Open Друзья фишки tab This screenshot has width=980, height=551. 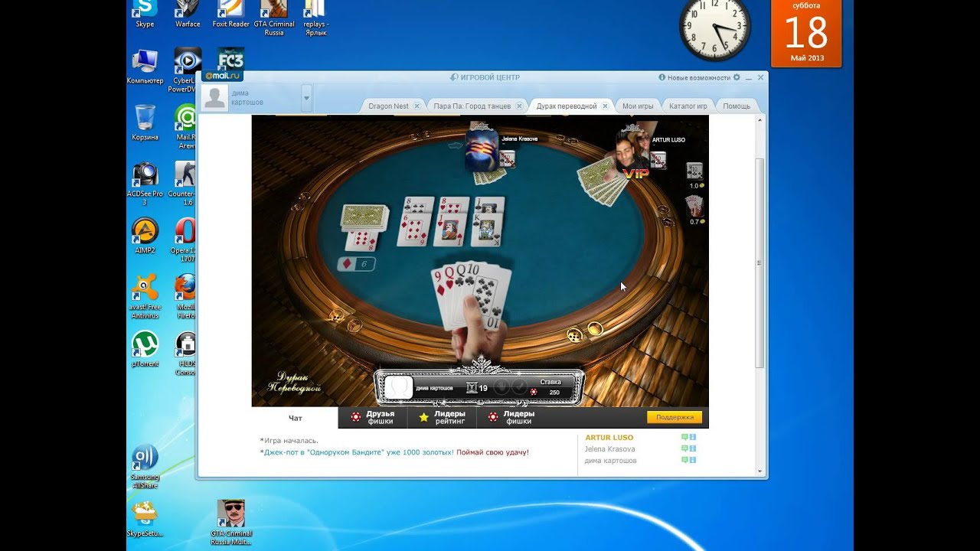372,418
